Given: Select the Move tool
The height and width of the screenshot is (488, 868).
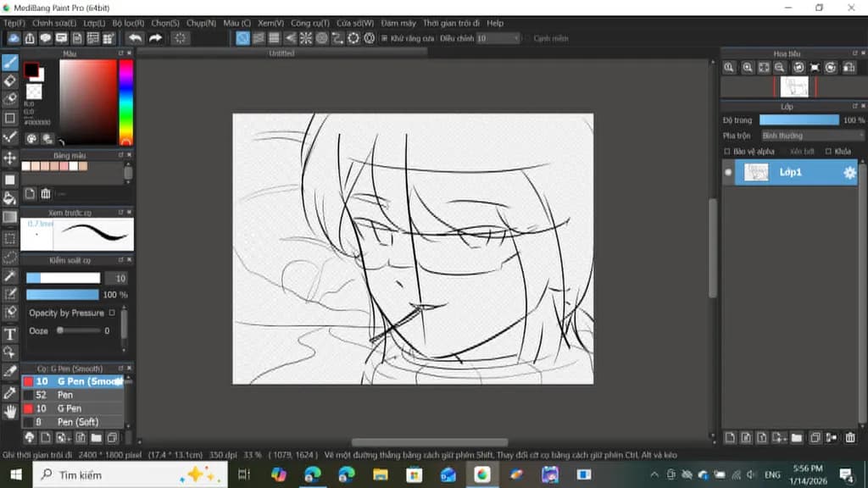Looking at the screenshot, I should pyautogui.click(x=10, y=158).
